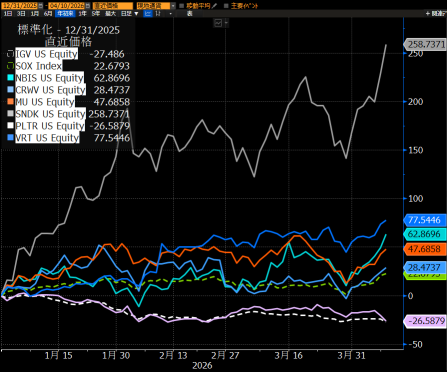Click the 28.4737 axis value tag
Screen dimensions: 447x372
[x=425, y=267]
